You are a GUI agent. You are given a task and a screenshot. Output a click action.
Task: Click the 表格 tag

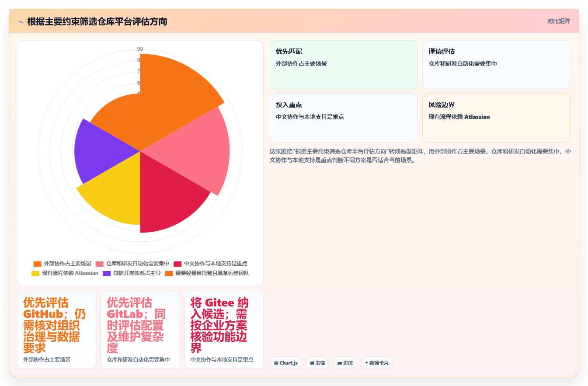317,363
